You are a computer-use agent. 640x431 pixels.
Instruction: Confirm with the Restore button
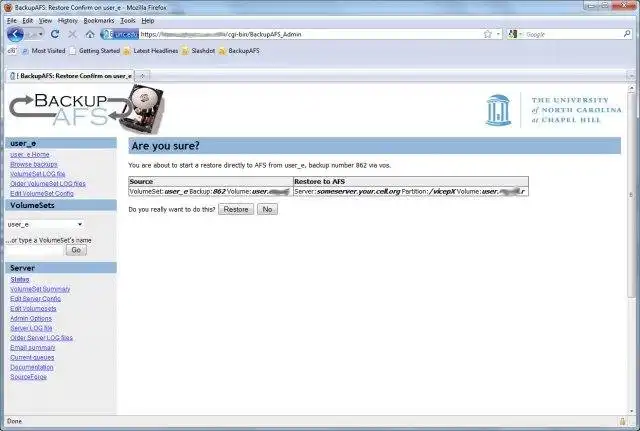[x=236, y=209]
